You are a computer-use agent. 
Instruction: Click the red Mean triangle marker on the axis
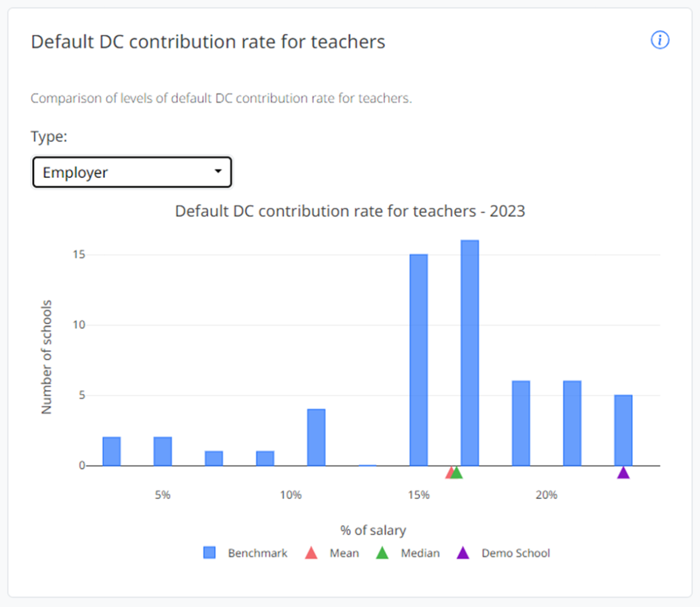[x=450, y=473]
